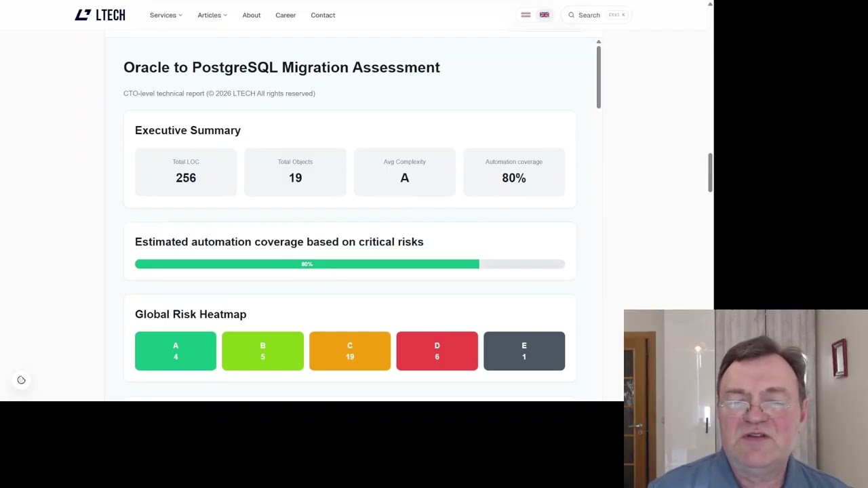Viewport: 868px width, 488px height.
Task: Click the presenter webcam video thumbnail
Action: click(746, 399)
